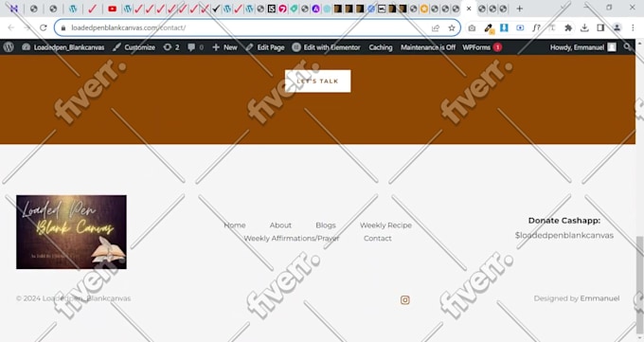The height and width of the screenshot is (342, 644).
Task: Open Customize in the admin bar
Action: 134,47
